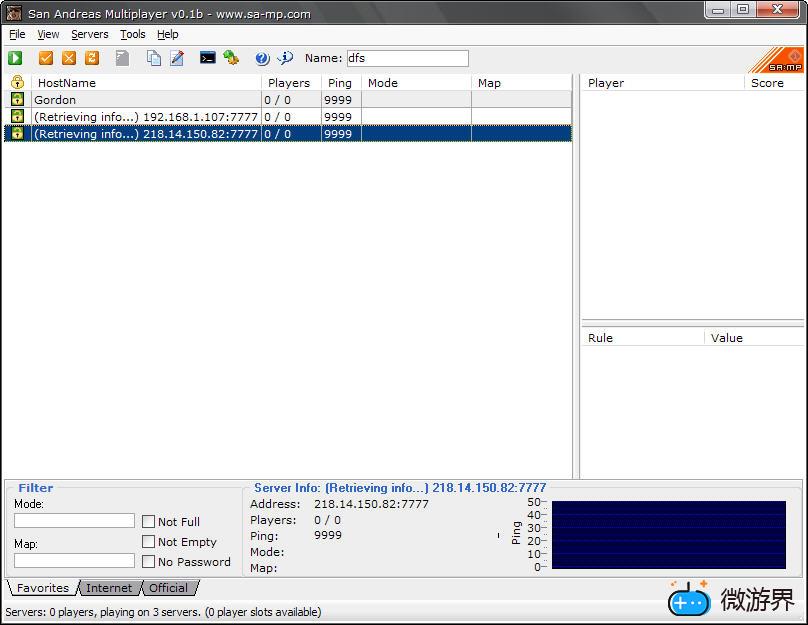This screenshot has height=625, width=808.
Task: Click the Name field containing dfs
Action: (x=408, y=58)
